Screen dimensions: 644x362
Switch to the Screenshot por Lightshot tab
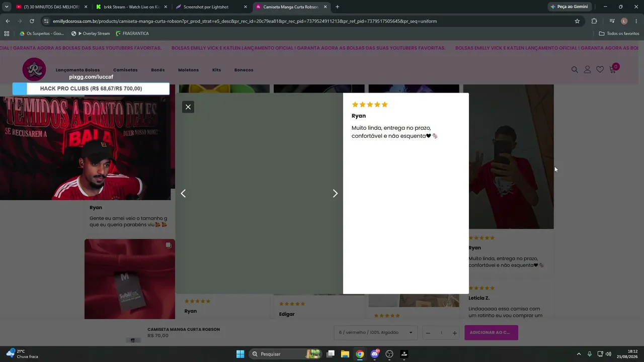pyautogui.click(x=211, y=7)
